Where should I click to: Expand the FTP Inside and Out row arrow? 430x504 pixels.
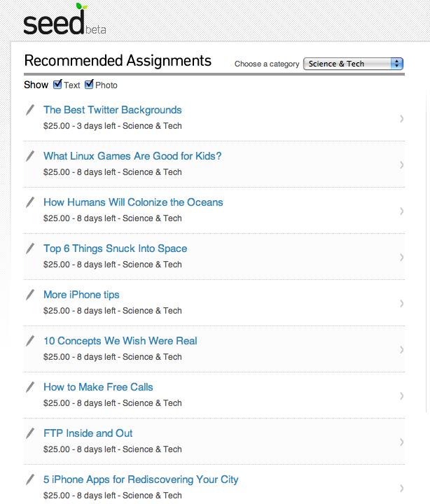(401, 442)
